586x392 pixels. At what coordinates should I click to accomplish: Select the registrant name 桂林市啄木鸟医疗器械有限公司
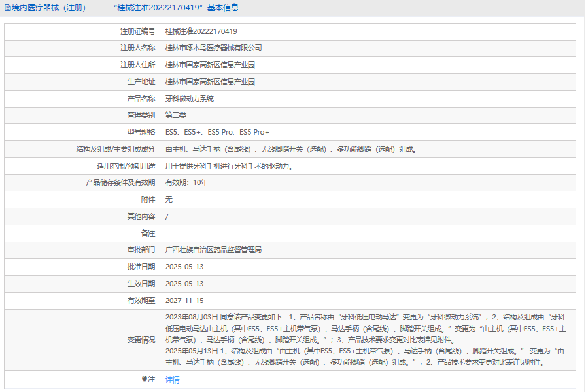click(213, 48)
